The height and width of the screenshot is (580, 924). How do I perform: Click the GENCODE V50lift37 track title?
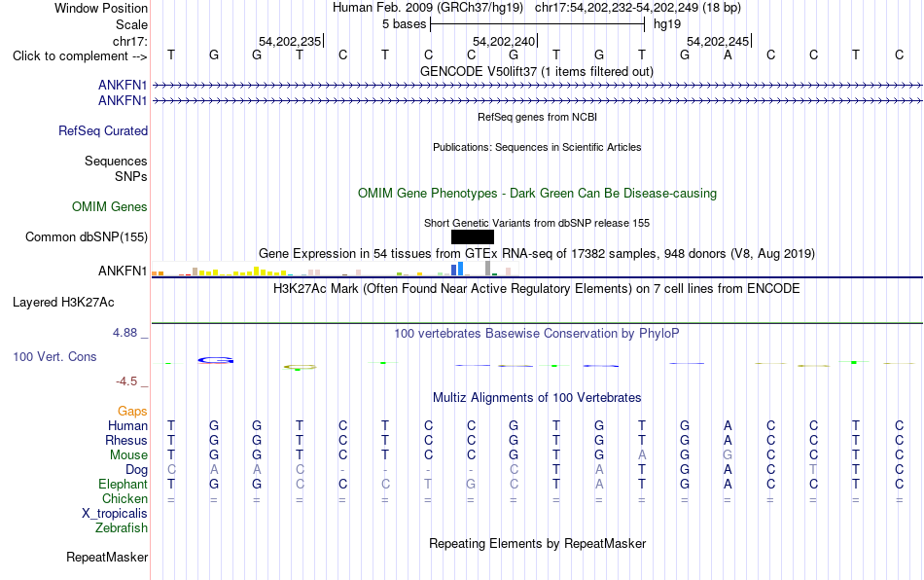(x=537, y=71)
